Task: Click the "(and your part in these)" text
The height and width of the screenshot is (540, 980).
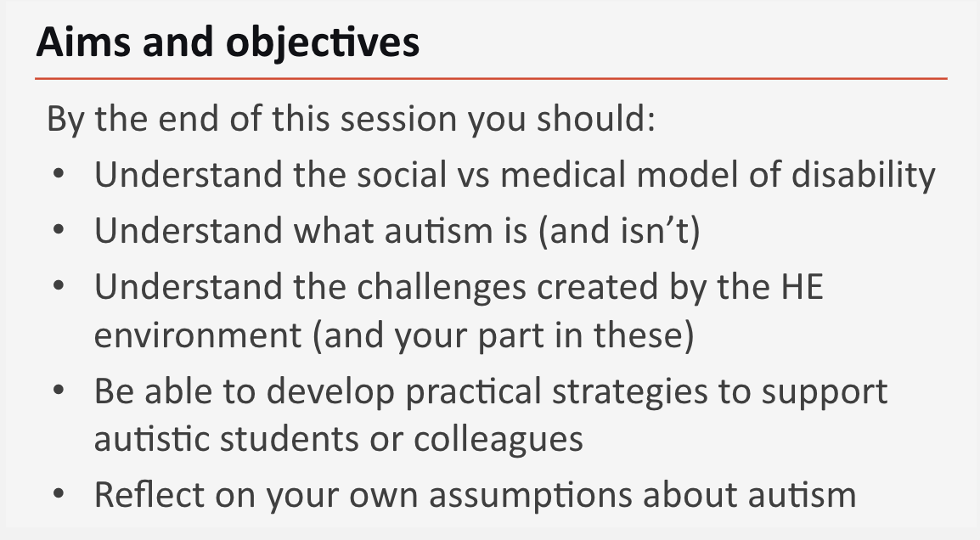Action: click(x=503, y=336)
